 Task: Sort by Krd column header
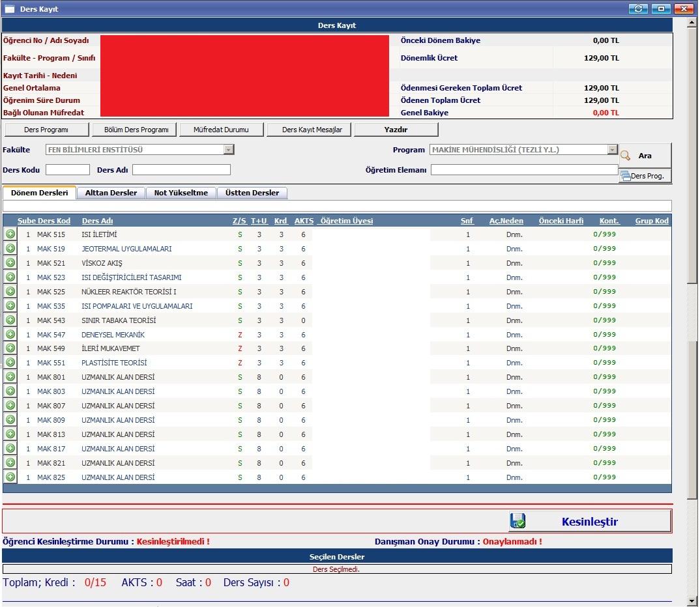coord(281,221)
